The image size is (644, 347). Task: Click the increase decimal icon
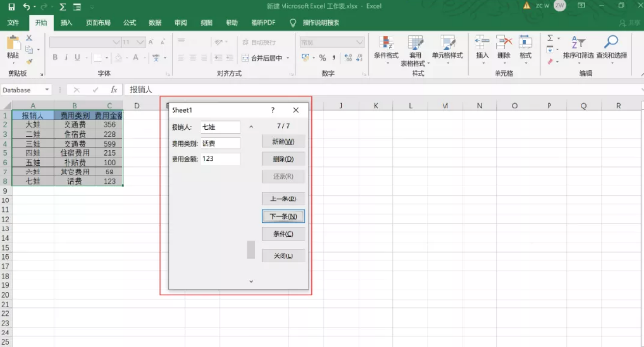coord(348,58)
